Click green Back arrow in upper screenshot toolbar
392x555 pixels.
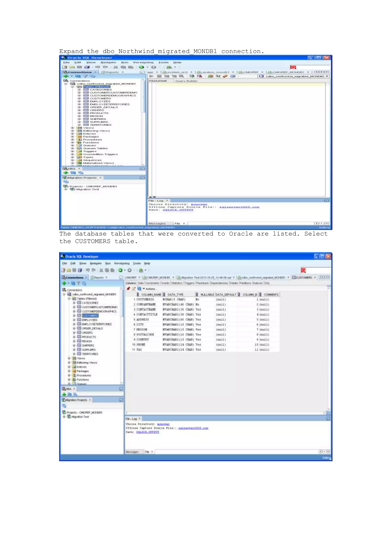[x=141, y=67]
